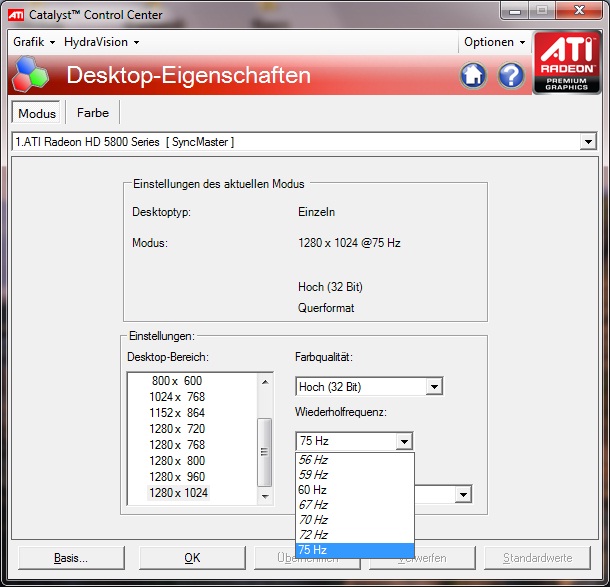The image size is (610, 587).
Task: Switch to the Farbe tab
Action: (93, 113)
